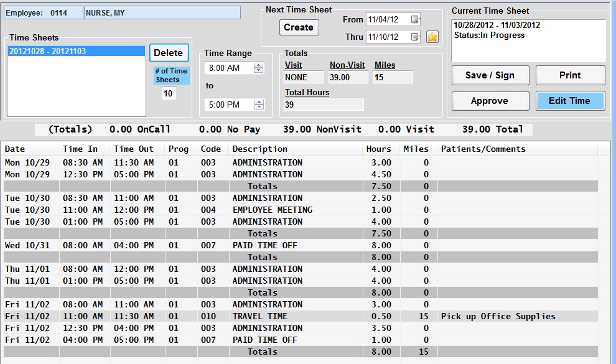Screen dimensions: 616x364
Task: Click the Hours column header
Action: click(379, 149)
